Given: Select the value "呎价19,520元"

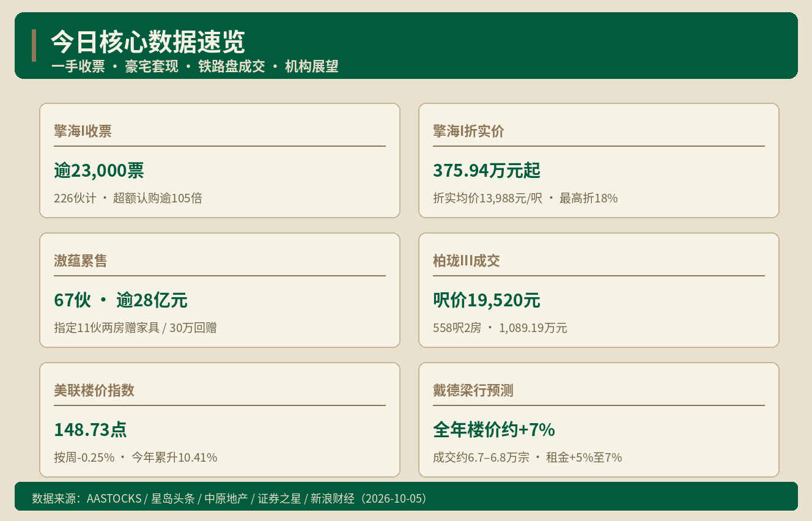Looking at the screenshot, I should (487, 300).
